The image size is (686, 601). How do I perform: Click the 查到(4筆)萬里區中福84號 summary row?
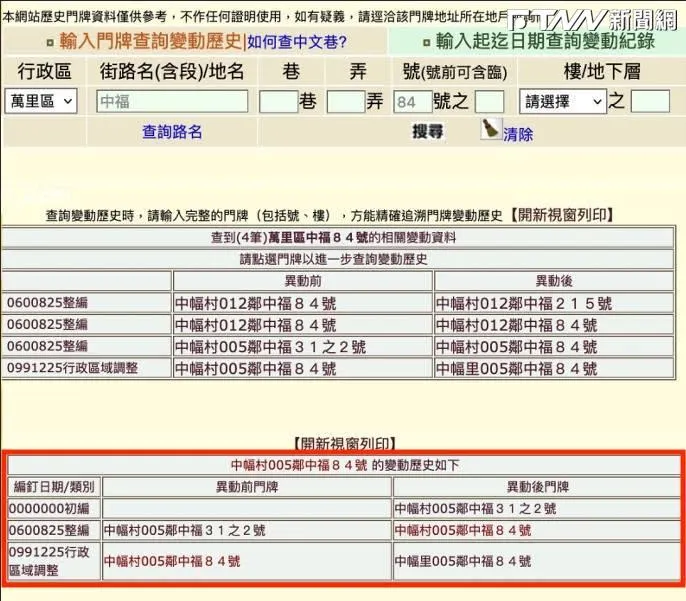point(338,238)
